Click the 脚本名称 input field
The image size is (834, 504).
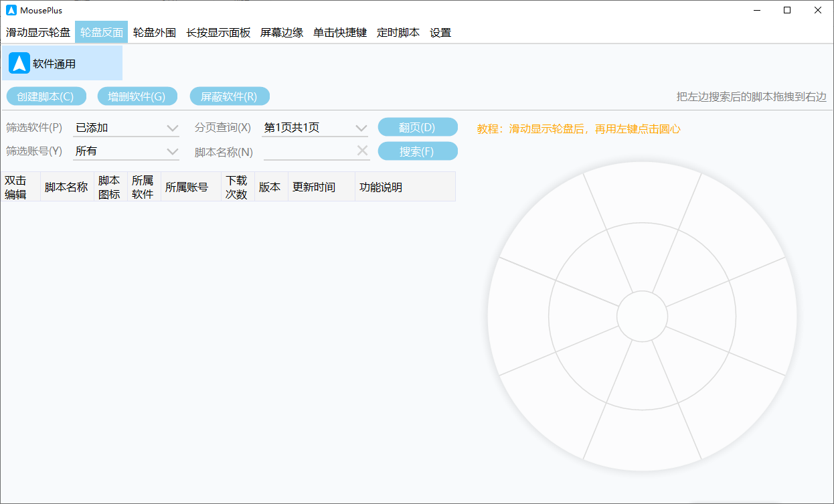[x=308, y=151]
